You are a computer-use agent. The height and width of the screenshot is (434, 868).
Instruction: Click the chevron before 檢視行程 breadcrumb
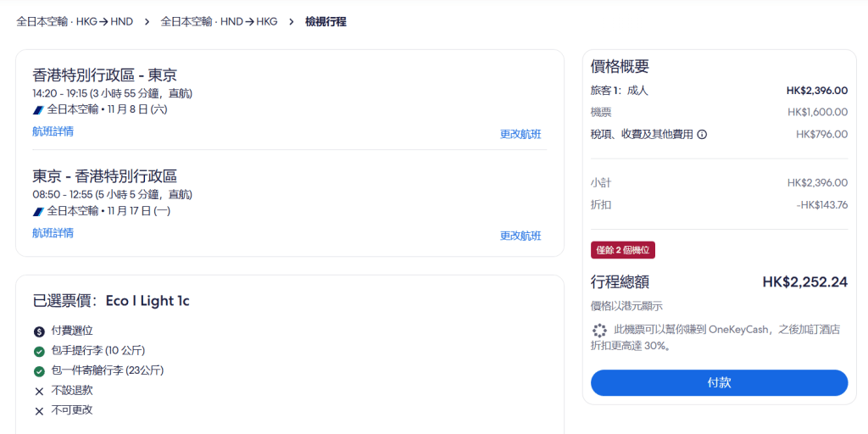(x=291, y=22)
